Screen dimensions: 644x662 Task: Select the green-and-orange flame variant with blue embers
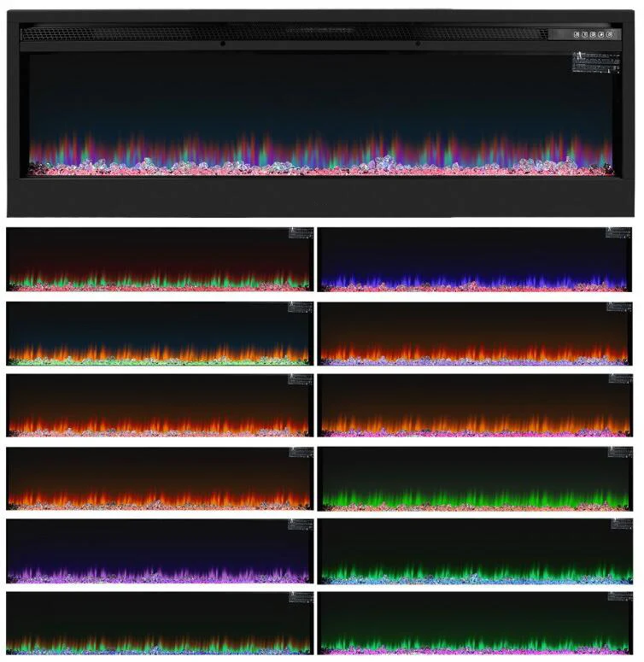[x=160, y=624]
